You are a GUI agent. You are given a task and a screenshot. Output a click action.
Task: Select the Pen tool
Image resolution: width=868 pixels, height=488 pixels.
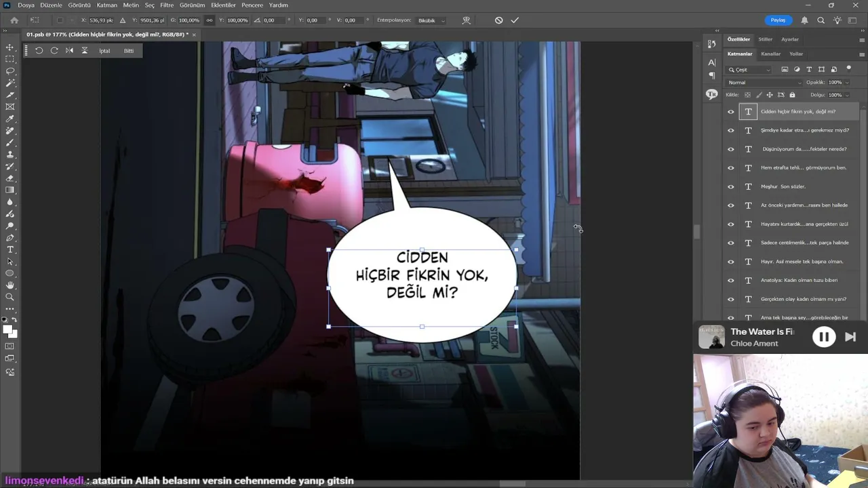[10, 238]
